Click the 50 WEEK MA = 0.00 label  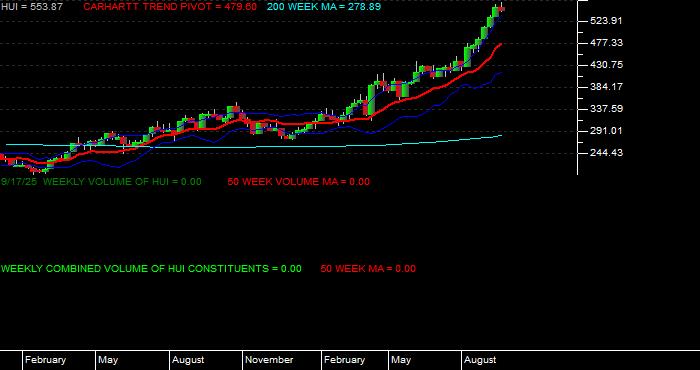click(x=368, y=269)
